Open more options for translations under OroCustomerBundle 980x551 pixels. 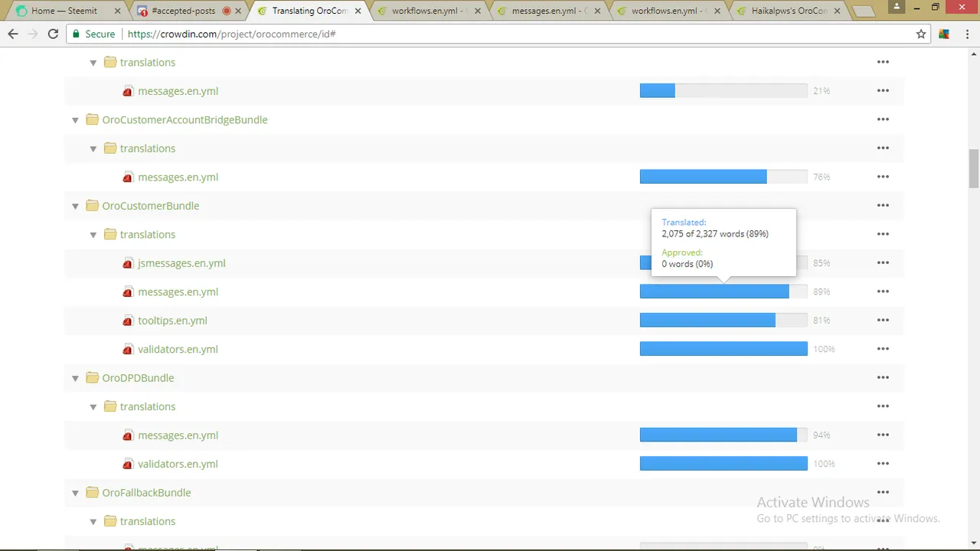883,234
